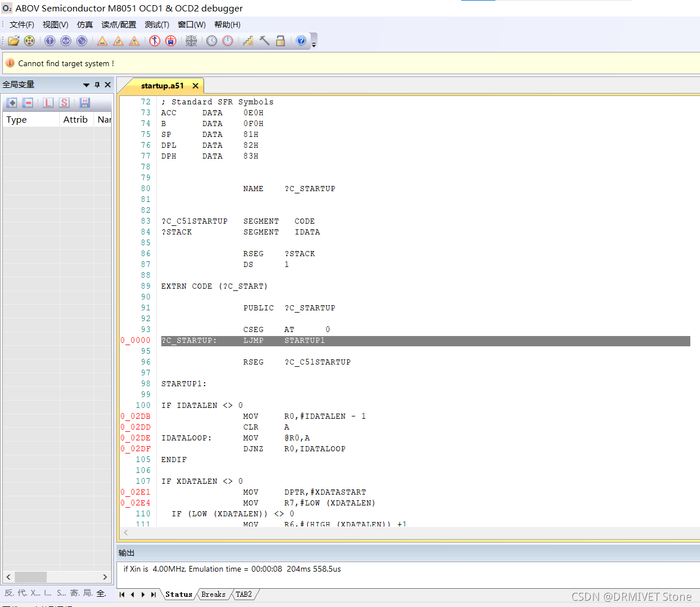Click the middle blue circle toolbar icon
The image size is (700, 607).
tap(66, 41)
